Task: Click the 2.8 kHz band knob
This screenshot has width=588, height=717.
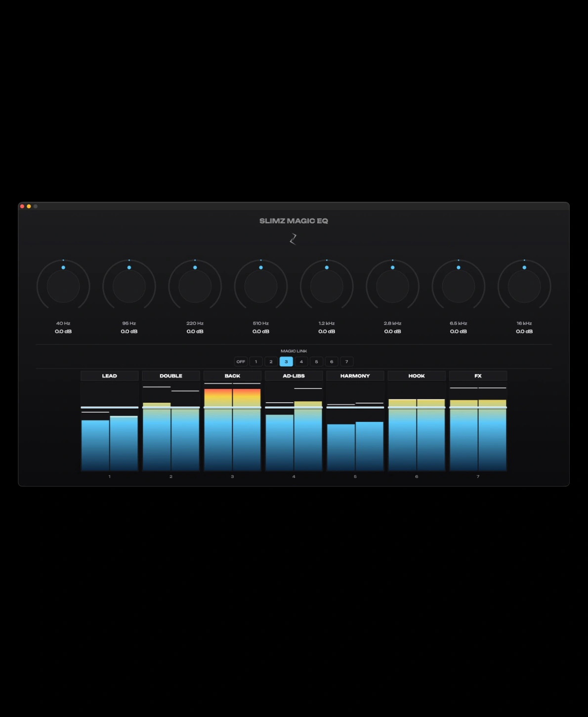Action: click(393, 286)
